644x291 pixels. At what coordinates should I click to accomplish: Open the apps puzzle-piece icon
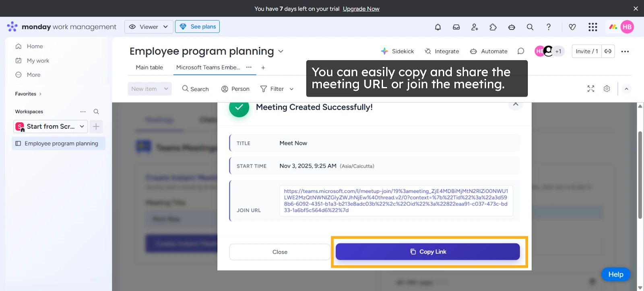pyautogui.click(x=493, y=27)
